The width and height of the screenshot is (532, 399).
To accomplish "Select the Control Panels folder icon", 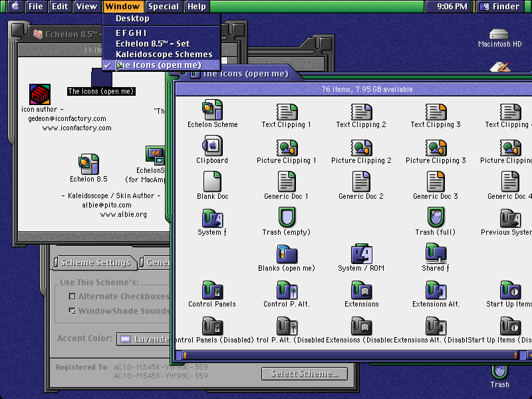I will point(212,290).
